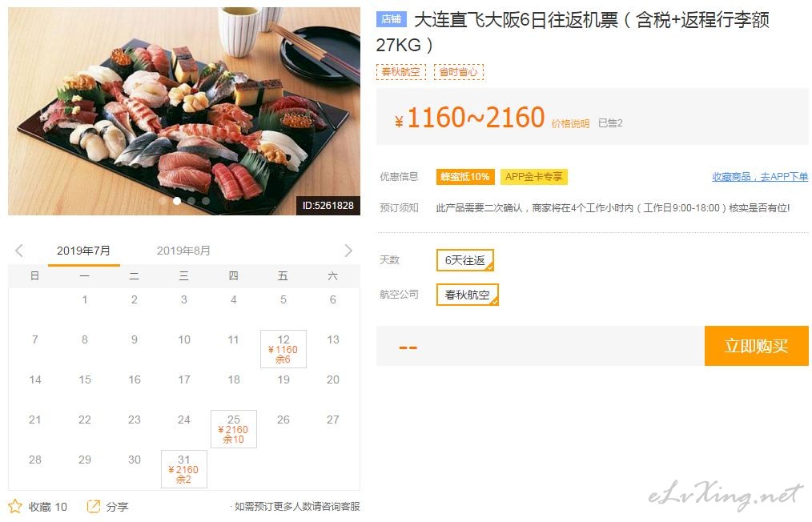Toggle the 春秋航空 airline option
812x522 pixels.
click(467, 295)
